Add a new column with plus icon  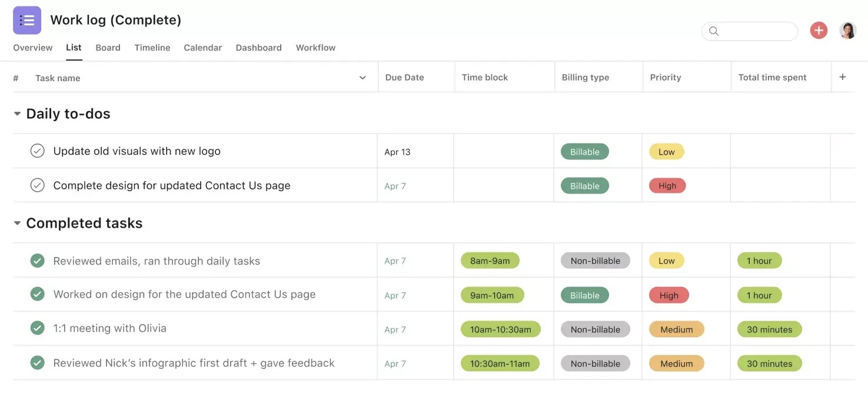(x=842, y=77)
